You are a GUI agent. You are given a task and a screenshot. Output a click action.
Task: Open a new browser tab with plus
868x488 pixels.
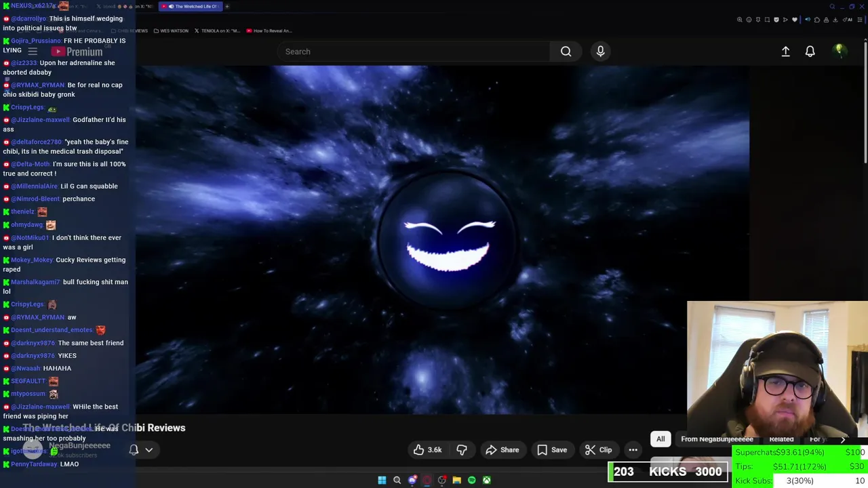227,6
